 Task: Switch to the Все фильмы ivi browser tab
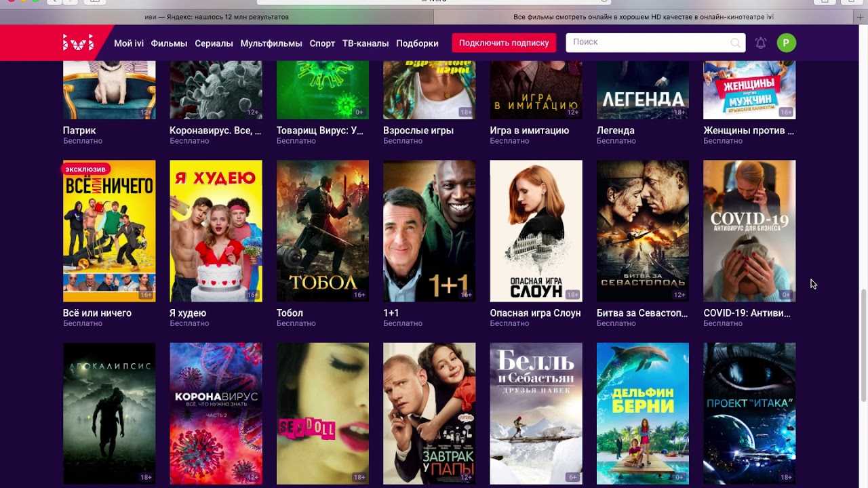[x=643, y=17]
